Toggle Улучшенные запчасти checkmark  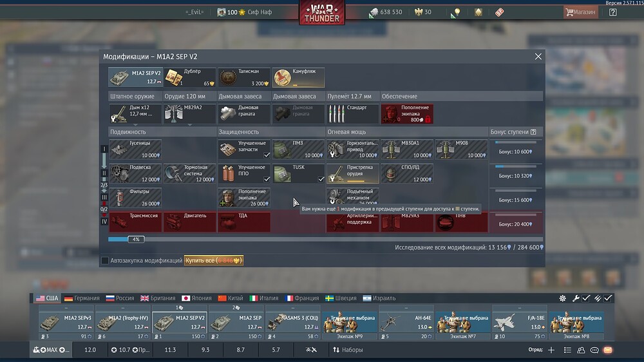pos(267,155)
